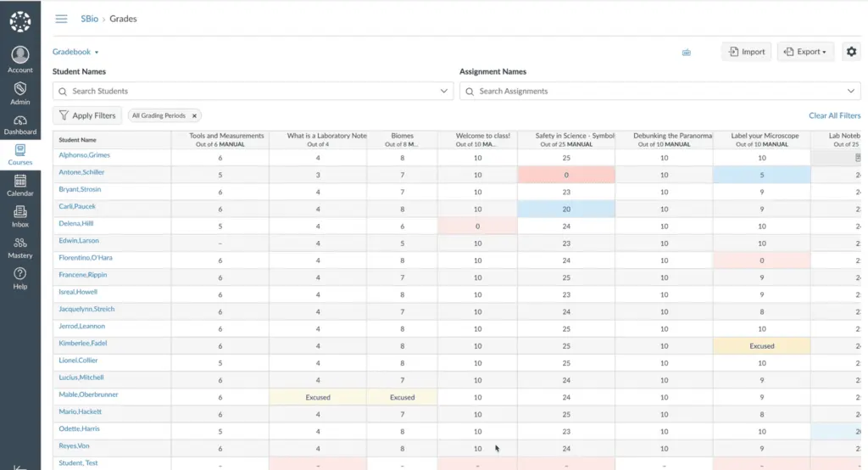868x470 pixels.
Task: Open student Delena,Hilll
Action: click(75, 223)
